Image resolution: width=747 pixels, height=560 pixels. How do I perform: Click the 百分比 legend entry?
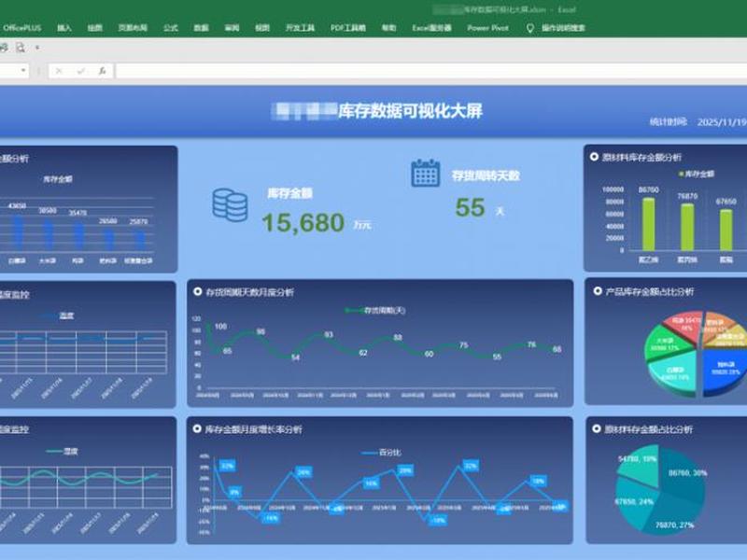pyautogui.click(x=382, y=453)
